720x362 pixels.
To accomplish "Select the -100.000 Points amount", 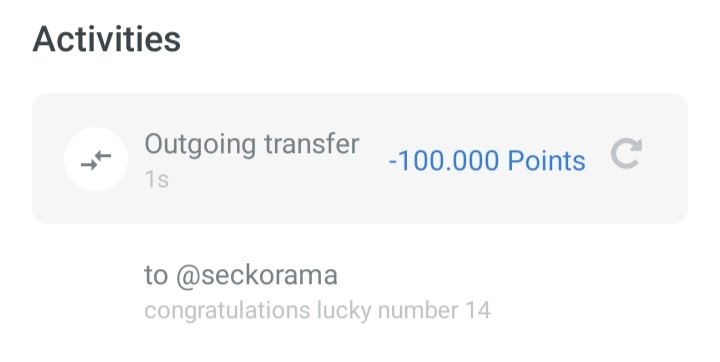I will (x=487, y=161).
